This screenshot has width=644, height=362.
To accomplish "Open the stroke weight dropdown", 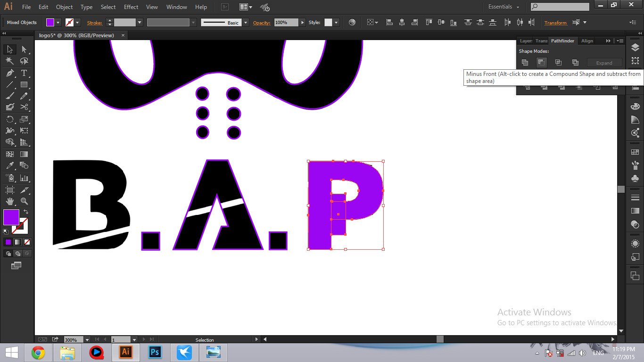I will [x=140, y=22].
